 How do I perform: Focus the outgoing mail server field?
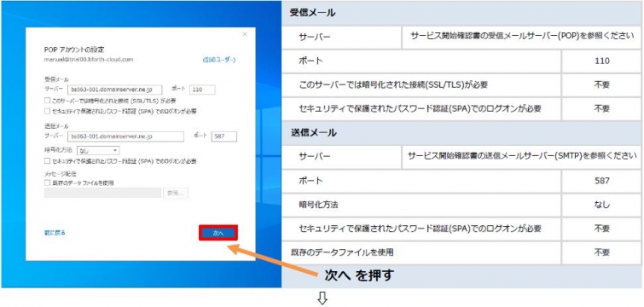(x=125, y=136)
